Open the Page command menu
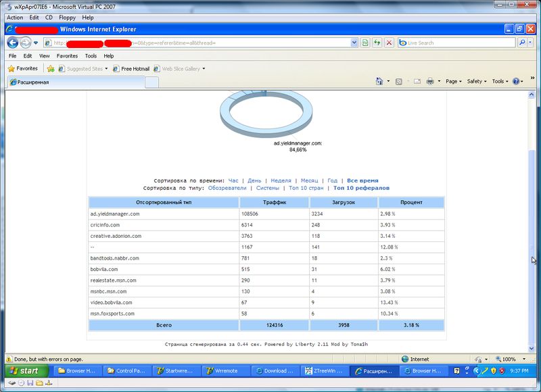 [x=453, y=81]
